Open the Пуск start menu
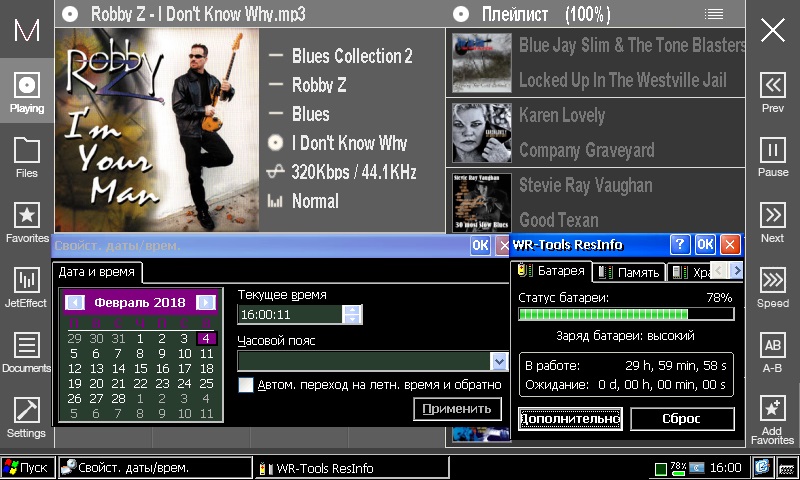Image resolution: width=800 pixels, height=480 pixels. [x=28, y=467]
